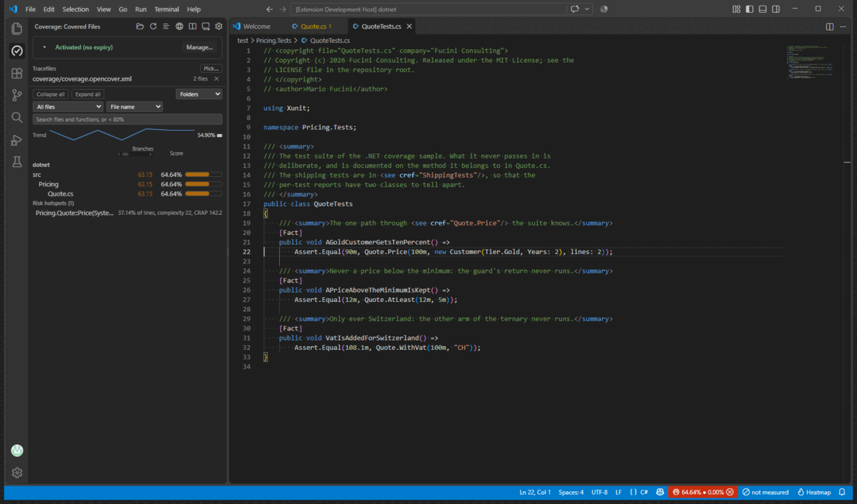Click the split columns icon in coverage header
The height and width of the screenshot is (504, 857).
(x=193, y=26)
